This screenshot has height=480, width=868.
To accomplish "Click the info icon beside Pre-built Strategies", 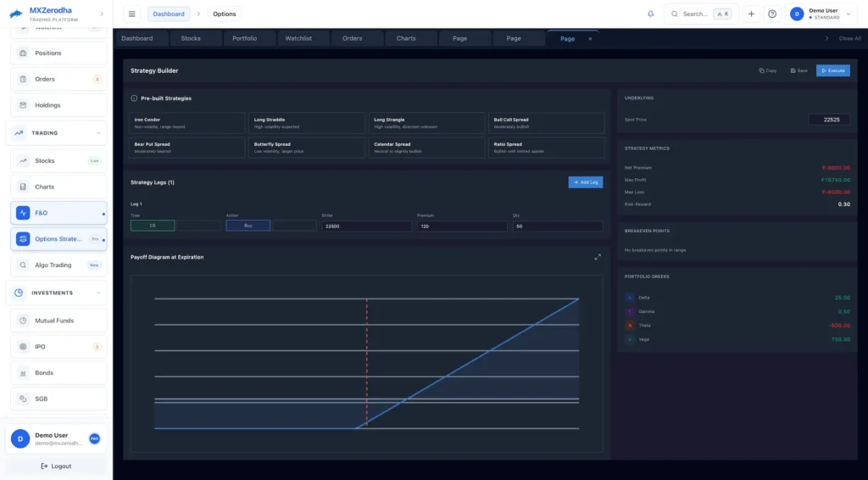I will pos(134,98).
